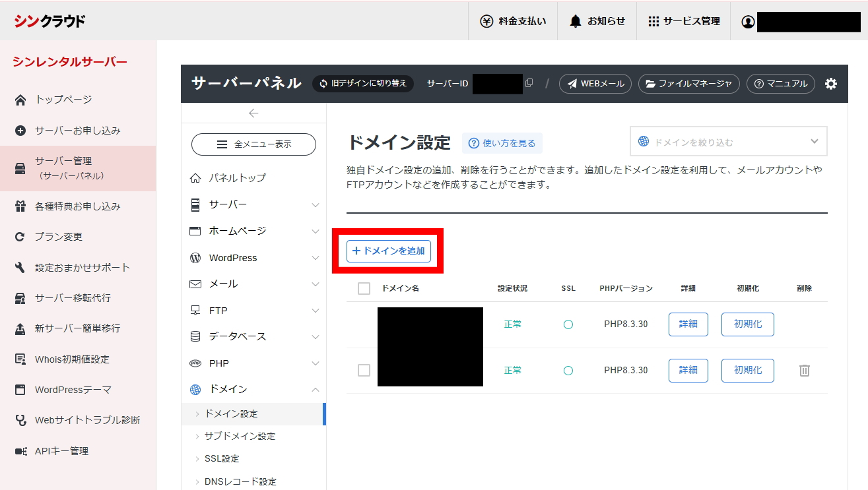
Task: Open 新サーバー簡単移行 in sidebar
Action: tap(78, 328)
